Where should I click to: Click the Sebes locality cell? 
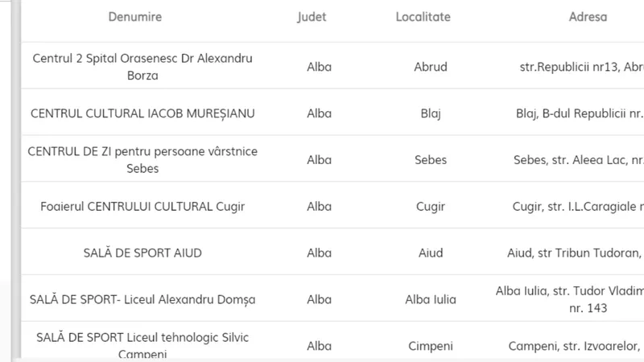click(431, 159)
